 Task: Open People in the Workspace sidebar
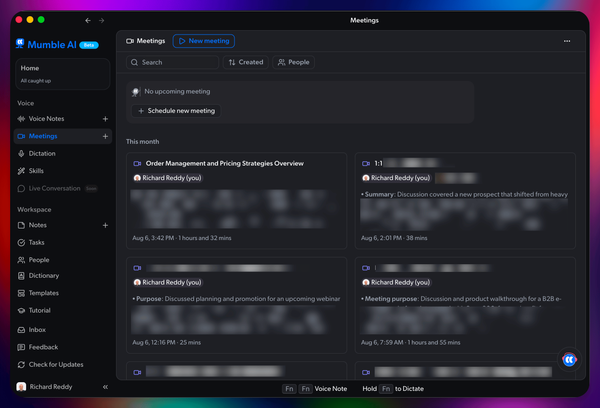[x=39, y=260]
